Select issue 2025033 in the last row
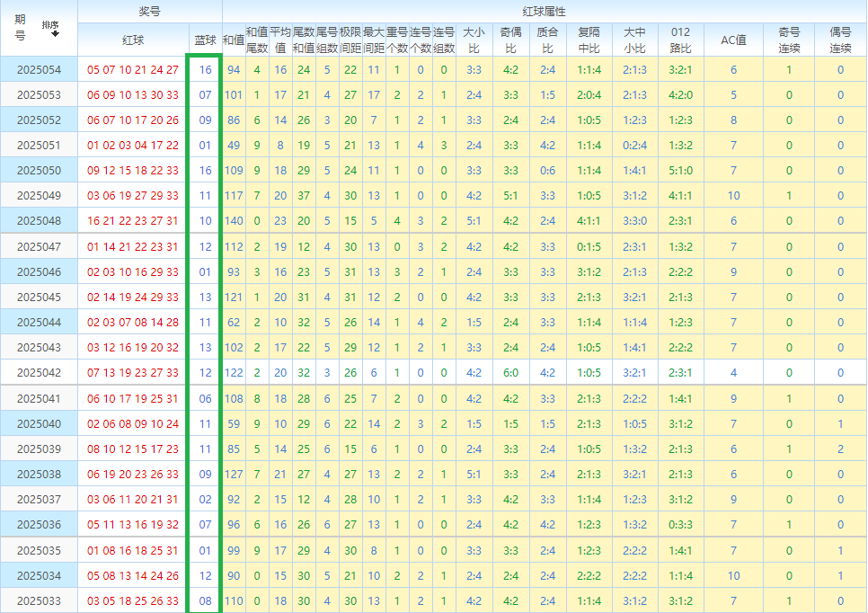Image resolution: width=868 pixels, height=613 pixels. pyautogui.click(x=39, y=600)
